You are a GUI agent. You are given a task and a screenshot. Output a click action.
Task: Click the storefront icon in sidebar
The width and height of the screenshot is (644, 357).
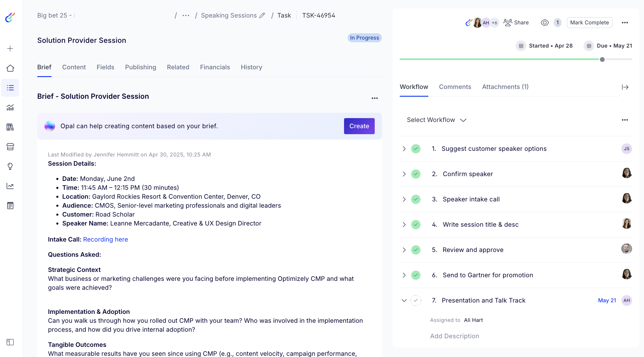tap(10, 147)
